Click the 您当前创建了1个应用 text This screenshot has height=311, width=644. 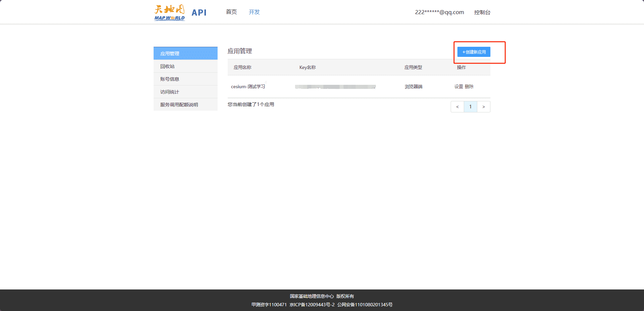pyautogui.click(x=251, y=104)
